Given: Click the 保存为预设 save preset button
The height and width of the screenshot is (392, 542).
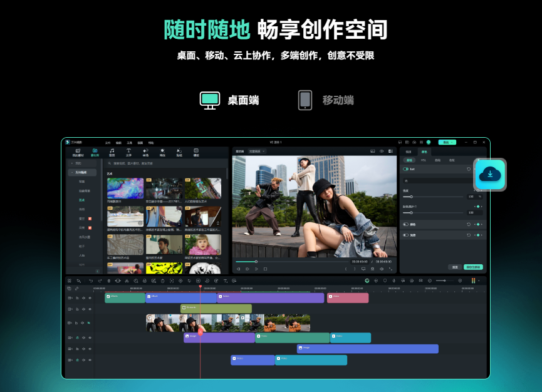Looking at the screenshot, I should pos(474,267).
